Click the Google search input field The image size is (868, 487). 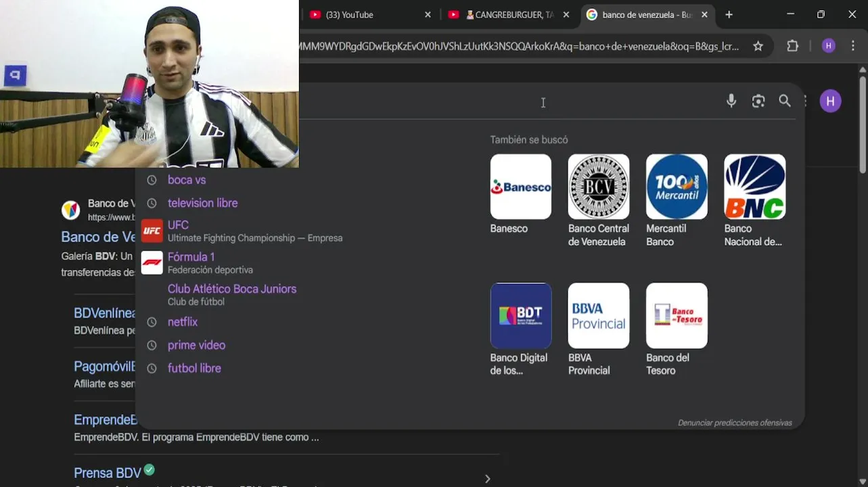pos(507,101)
